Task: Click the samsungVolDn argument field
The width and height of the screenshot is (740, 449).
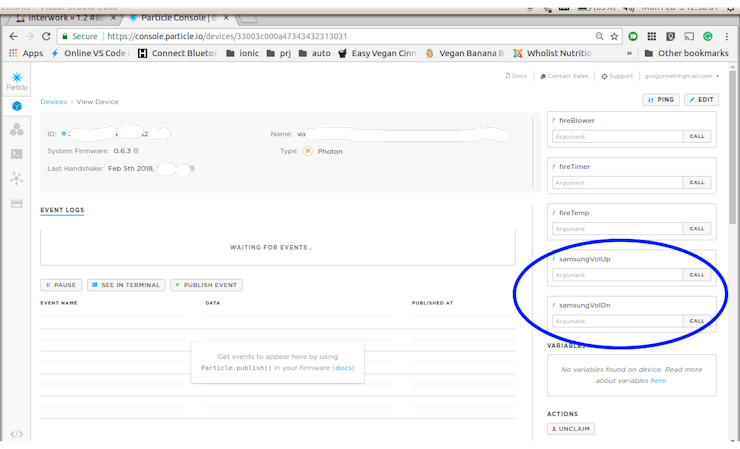Action: (617, 321)
